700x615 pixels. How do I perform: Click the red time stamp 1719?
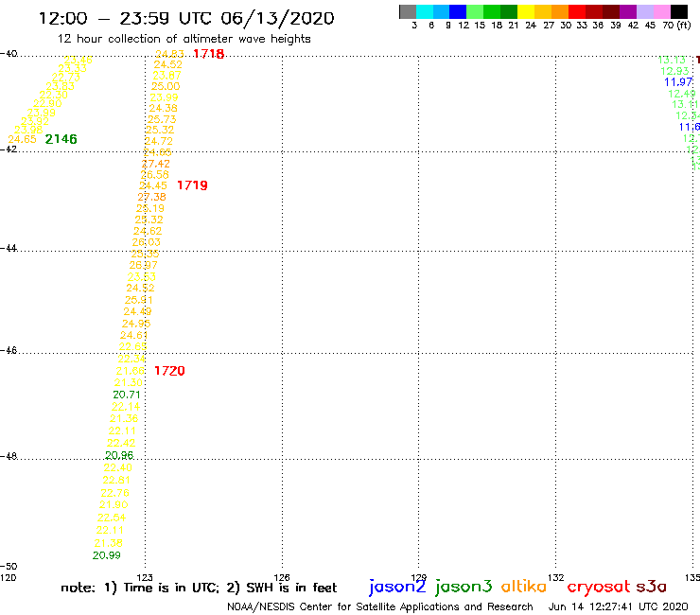point(192,185)
